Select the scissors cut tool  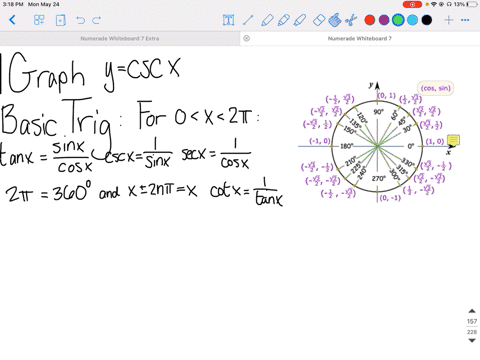351,20
